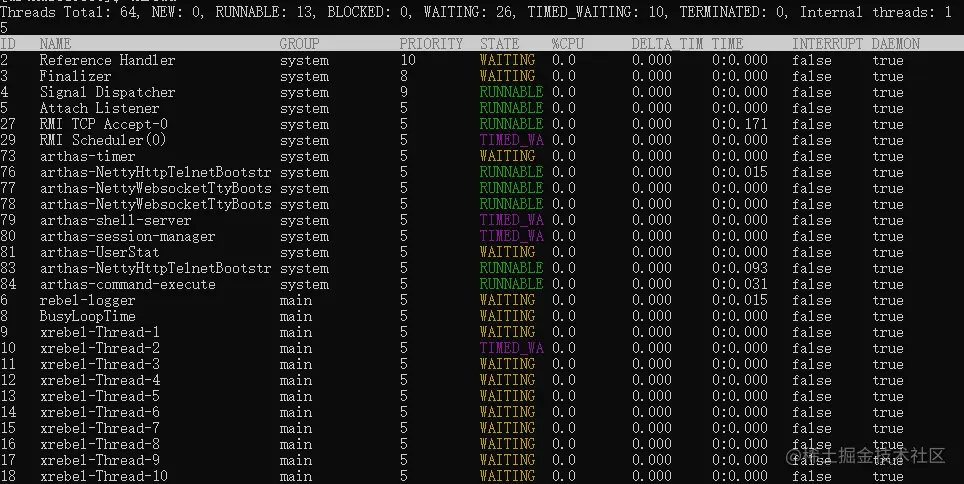Click the STATE column header
This screenshot has height=484, width=964.
click(x=499, y=44)
